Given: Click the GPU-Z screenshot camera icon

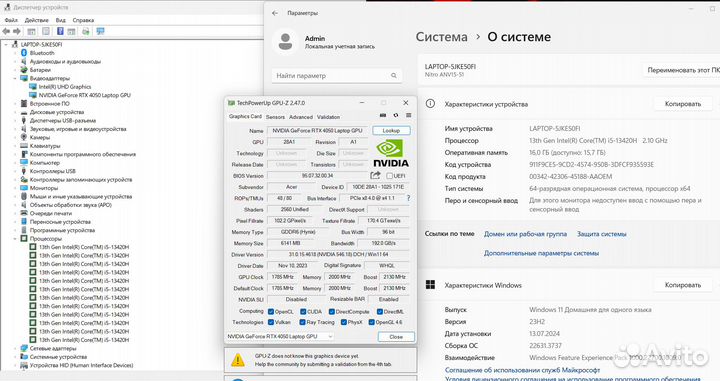Looking at the screenshot, I should click(383, 115).
